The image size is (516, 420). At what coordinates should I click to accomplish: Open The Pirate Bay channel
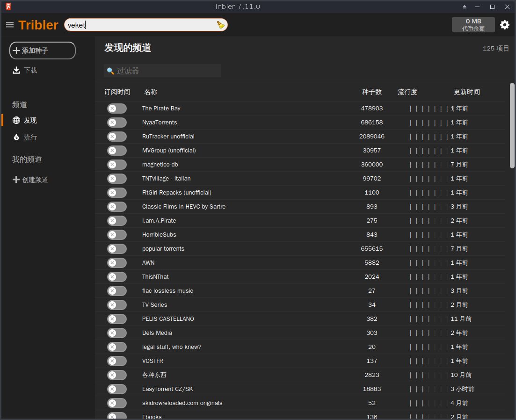[x=161, y=109]
